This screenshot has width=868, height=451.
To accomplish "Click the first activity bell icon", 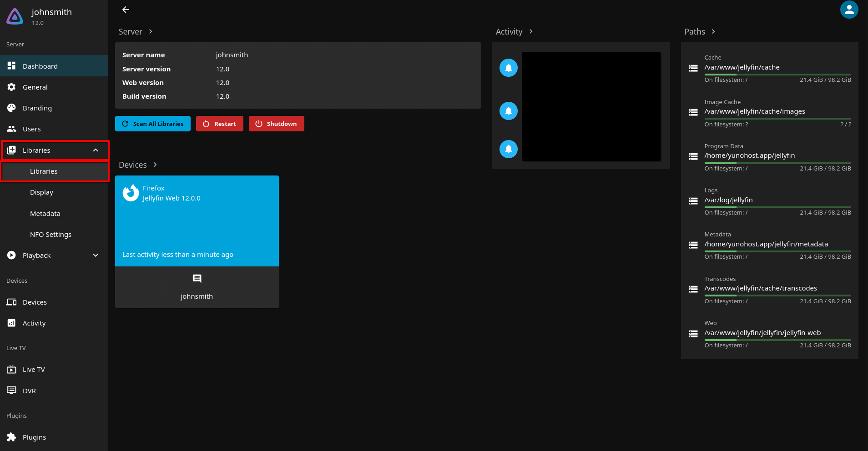I will 509,68.
